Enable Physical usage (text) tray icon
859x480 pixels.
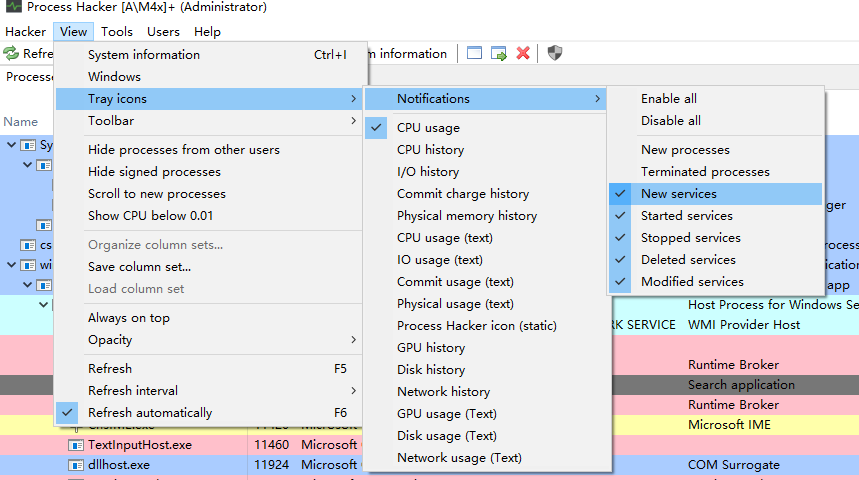pyautogui.click(x=488, y=304)
